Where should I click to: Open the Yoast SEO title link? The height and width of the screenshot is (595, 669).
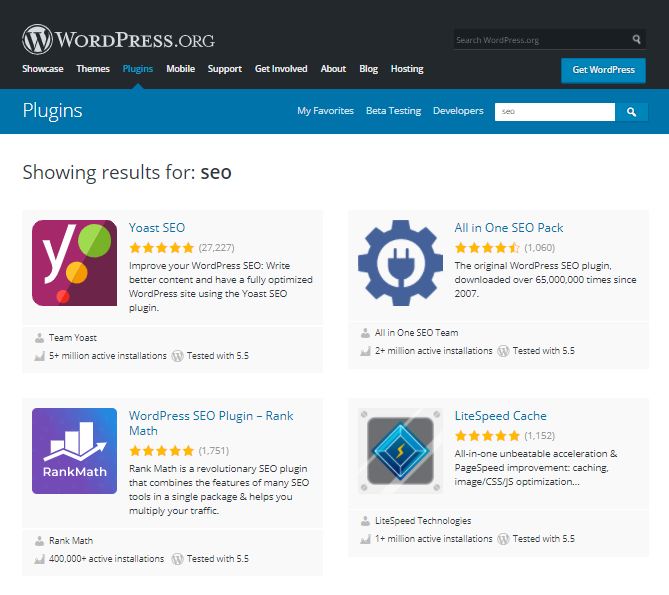[157, 228]
